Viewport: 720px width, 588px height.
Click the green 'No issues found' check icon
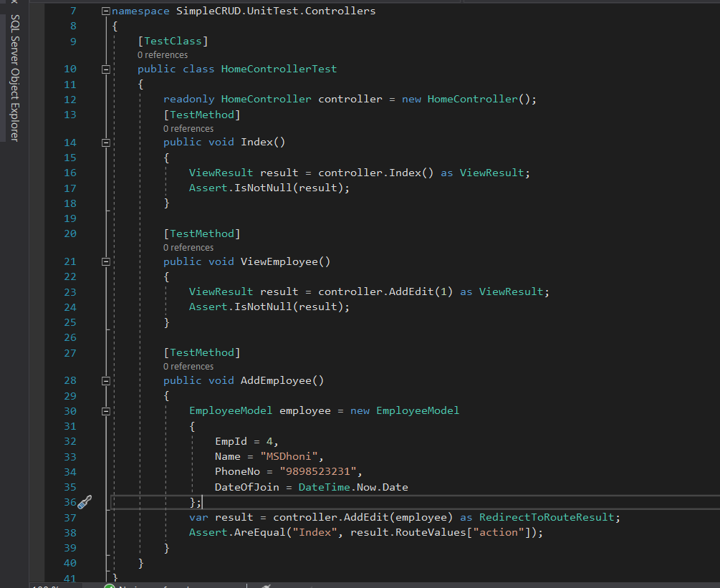[x=110, y=586]
